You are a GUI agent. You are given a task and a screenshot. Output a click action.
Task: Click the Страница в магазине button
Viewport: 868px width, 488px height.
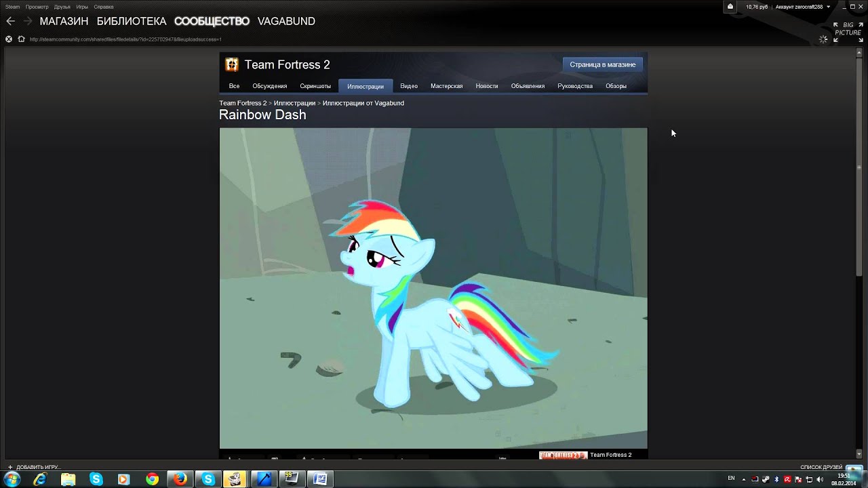click(x=602, y=64)
